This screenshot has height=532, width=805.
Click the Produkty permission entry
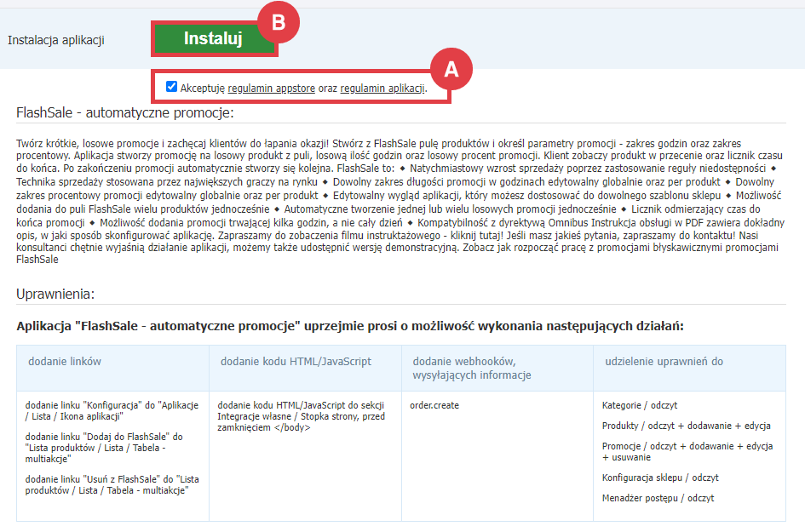[x=686, y=426]
